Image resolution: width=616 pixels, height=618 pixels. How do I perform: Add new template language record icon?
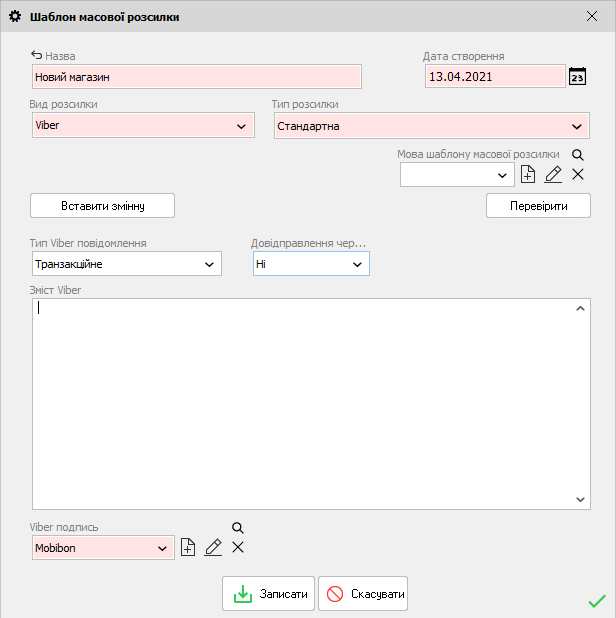pos(529,175)
